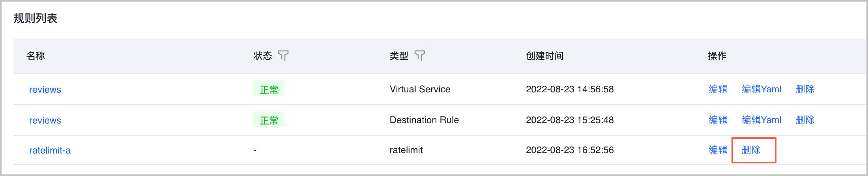
Task: Select the 2022-08-23 16:52:56 creation time cell
Action: point(570,150)
